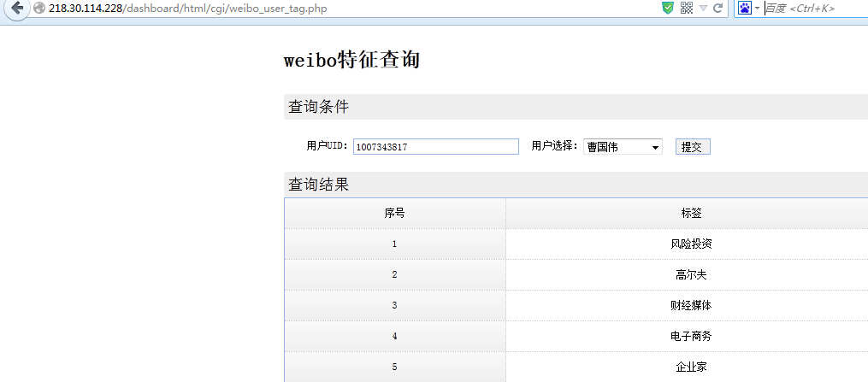The image size is (868, 382).
Task: Click the 查询结果 section header
Action: [x=576, y=184]
